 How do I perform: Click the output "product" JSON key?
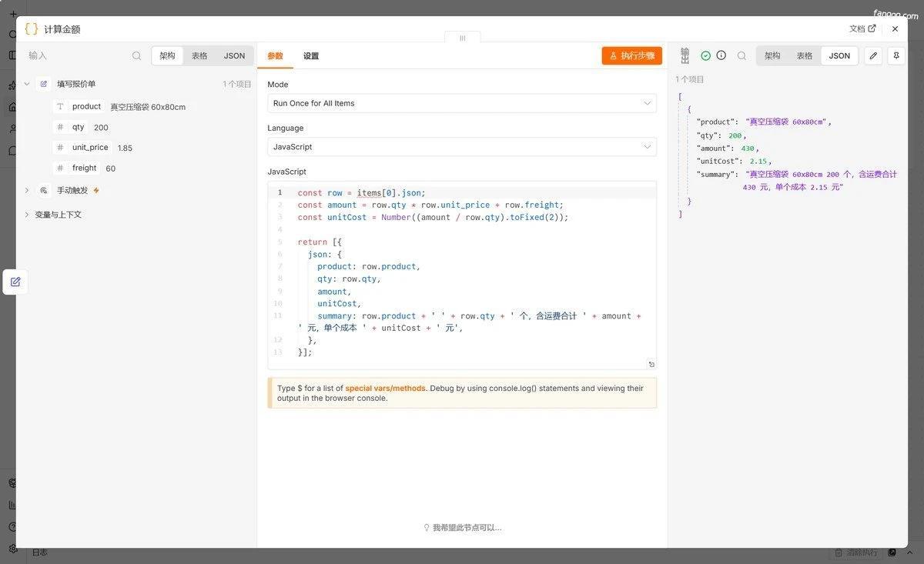pyautogui.click(x=717, y=122)
